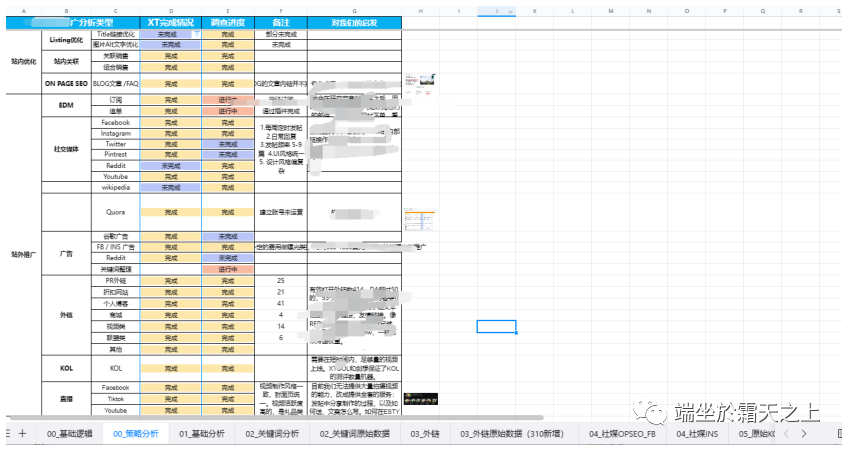This screenshot has width=848, height=450.
Task: Select column D header
Action: 170,11
